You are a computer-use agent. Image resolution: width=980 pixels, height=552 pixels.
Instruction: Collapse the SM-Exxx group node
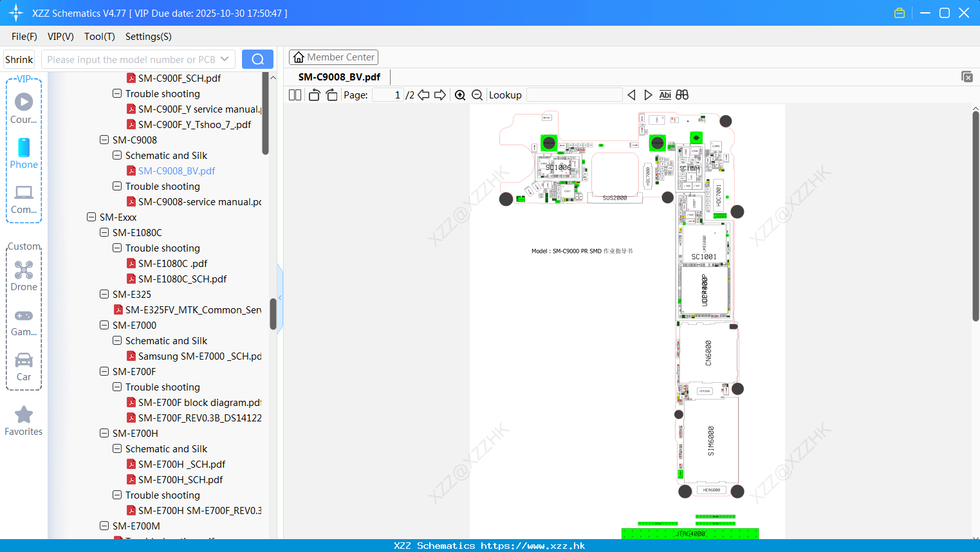[91, 217]
